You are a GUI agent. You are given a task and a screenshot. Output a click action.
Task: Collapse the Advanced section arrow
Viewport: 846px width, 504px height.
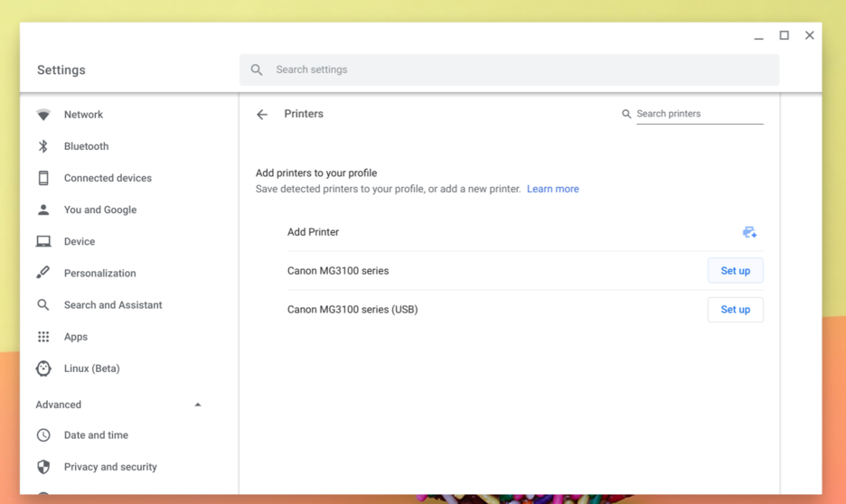(x=197, y=405)
